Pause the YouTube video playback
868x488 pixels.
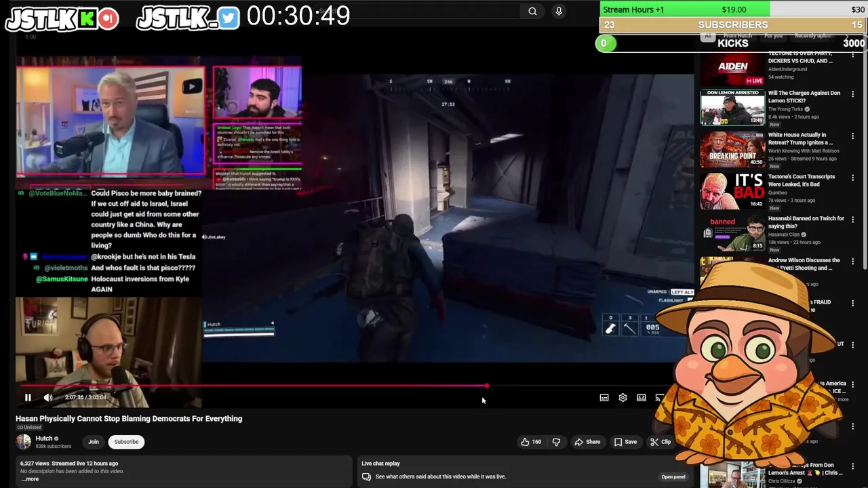click(x=28, y=398)
